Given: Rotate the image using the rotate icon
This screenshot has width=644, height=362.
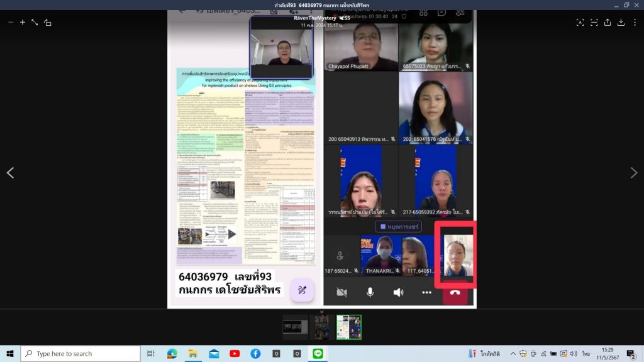Looking at the screenshot, I should click(48, 23).
